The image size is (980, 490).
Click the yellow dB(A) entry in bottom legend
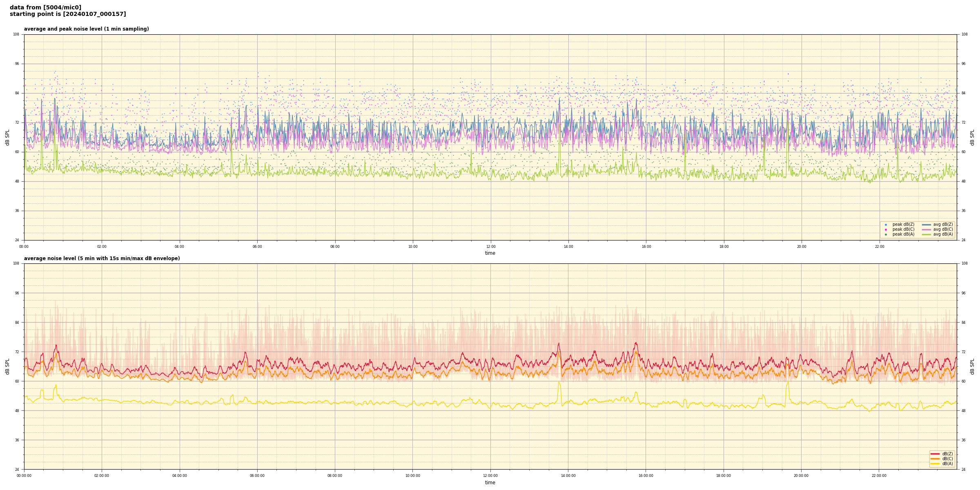[x=947, y=463]
